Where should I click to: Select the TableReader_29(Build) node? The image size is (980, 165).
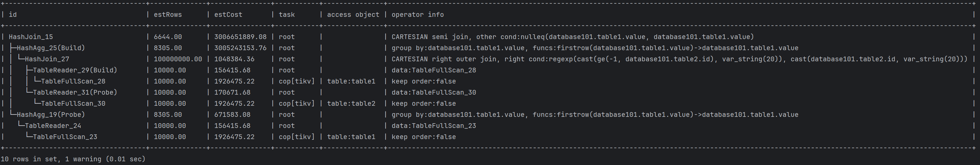click(75, 70)
